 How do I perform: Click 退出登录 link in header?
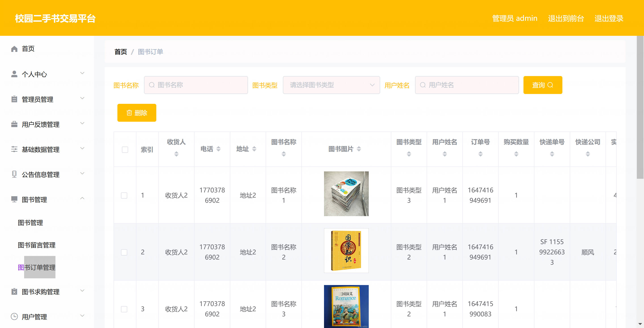pyautogui.click(x=609, y=18)
